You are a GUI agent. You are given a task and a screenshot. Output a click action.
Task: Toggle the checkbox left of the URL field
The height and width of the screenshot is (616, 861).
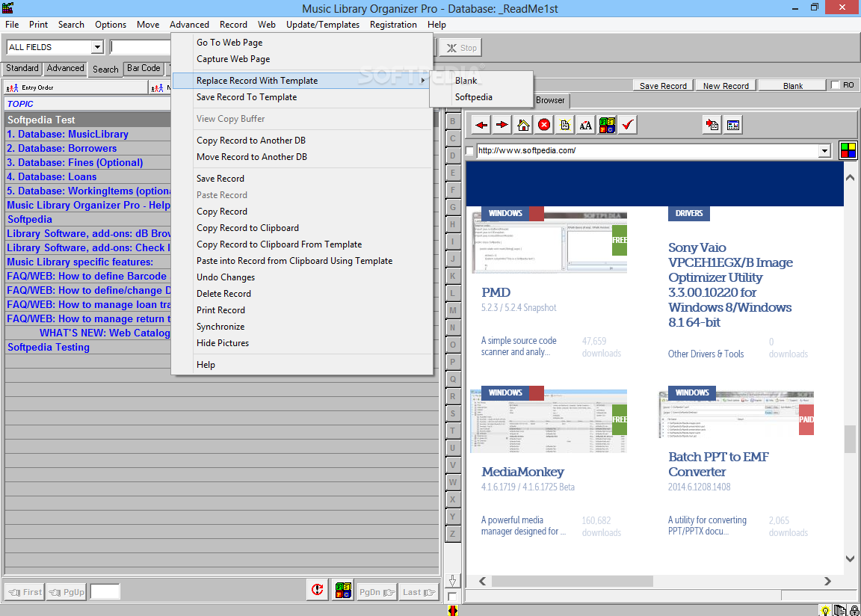pos(469,151)
